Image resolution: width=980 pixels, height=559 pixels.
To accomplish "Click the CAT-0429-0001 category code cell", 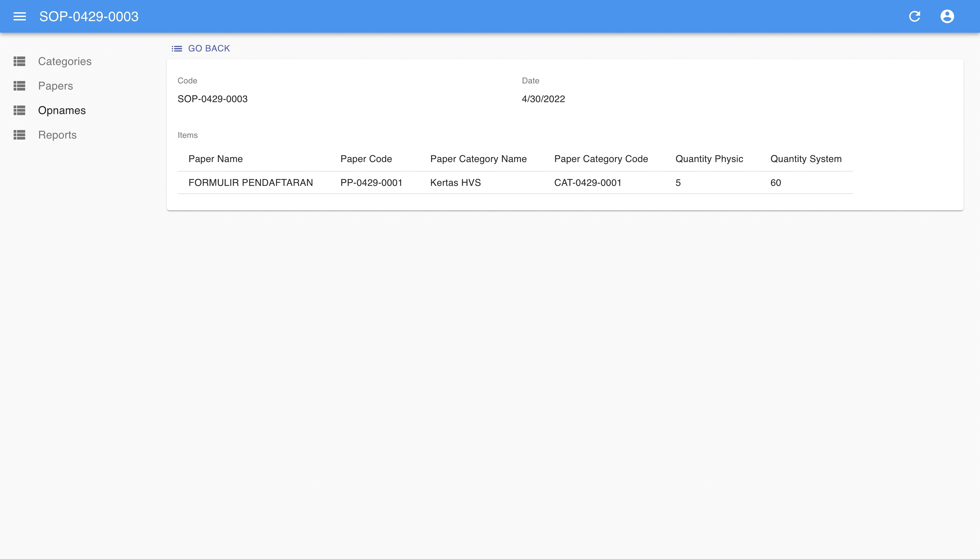I will (587, 183).
